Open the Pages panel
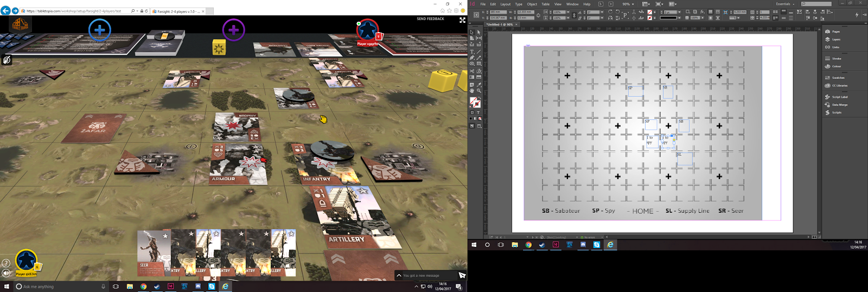This screenshot has width=868, height=292. 836,31
